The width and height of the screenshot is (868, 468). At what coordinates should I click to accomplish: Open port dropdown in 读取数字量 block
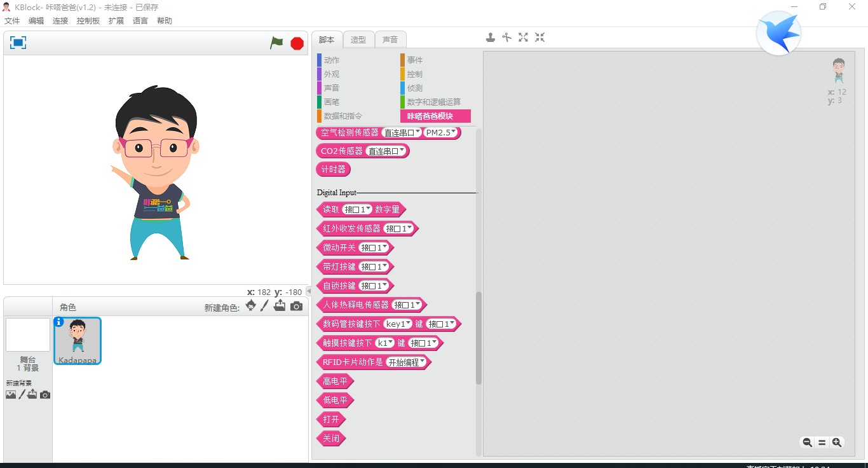357,209
